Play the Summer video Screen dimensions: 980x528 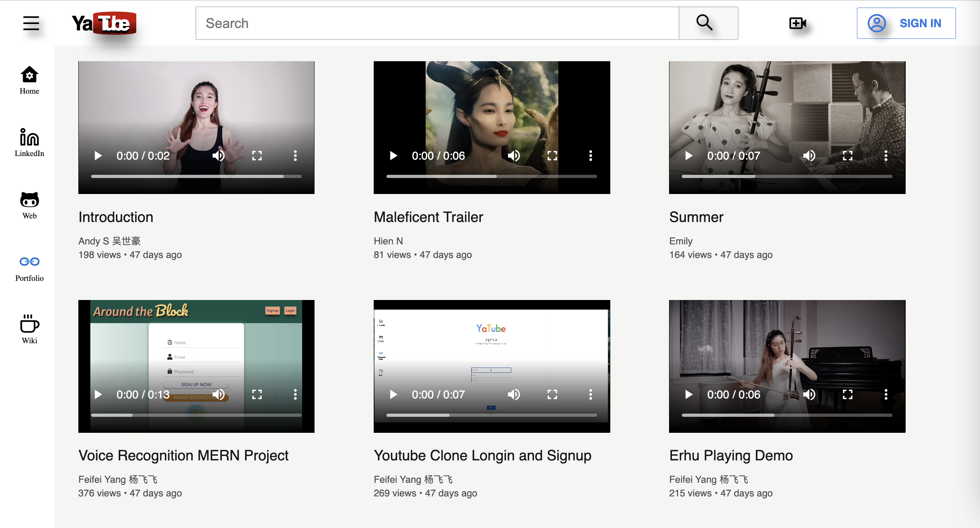click(689, 156)
